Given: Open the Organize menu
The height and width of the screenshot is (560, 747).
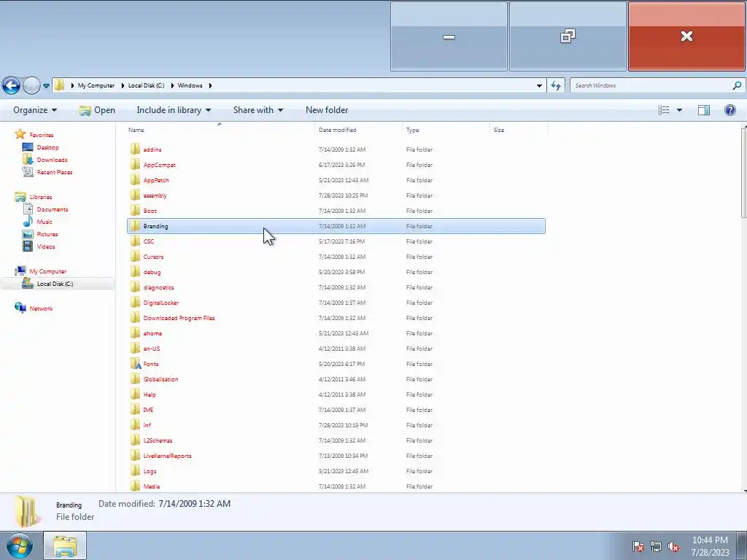Looking at the screenshot, I should [35, 110].
